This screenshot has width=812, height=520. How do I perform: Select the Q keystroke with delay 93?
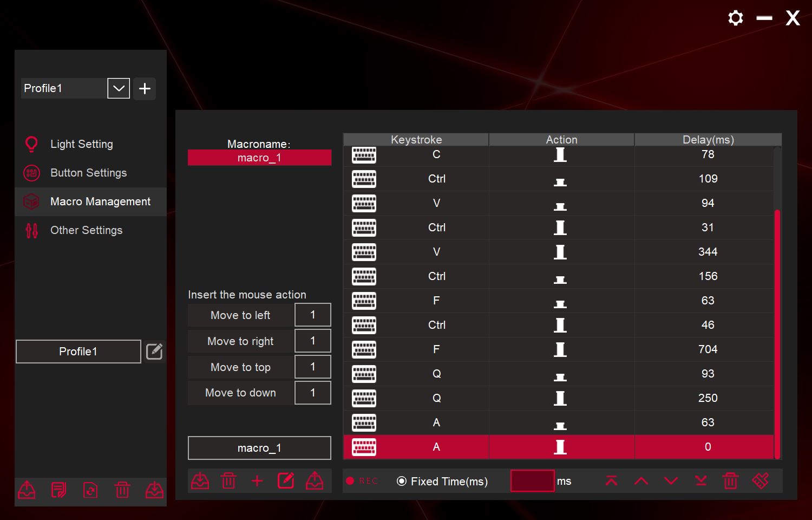(x=437, y=374)
